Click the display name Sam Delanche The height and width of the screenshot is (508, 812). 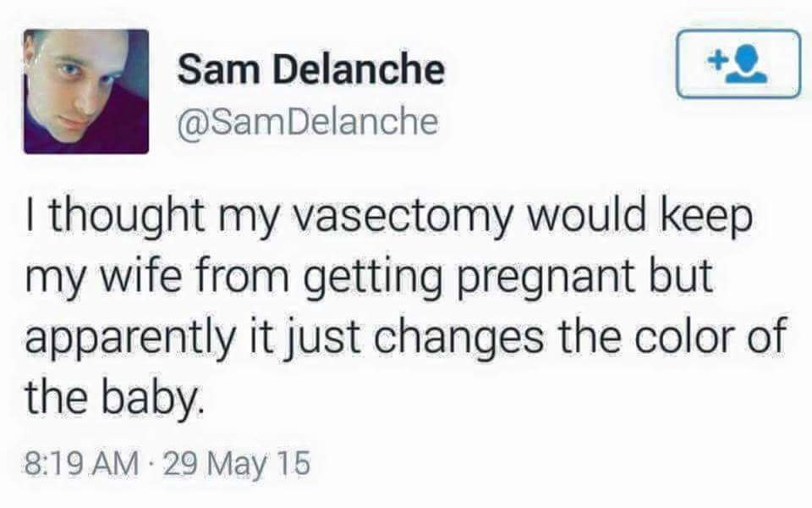coord(310,69)
